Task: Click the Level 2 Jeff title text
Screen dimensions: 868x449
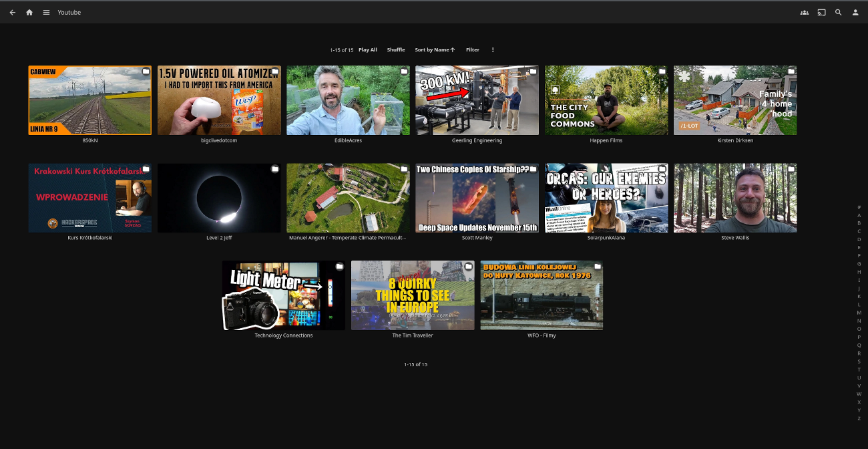Action: (219, 238)
